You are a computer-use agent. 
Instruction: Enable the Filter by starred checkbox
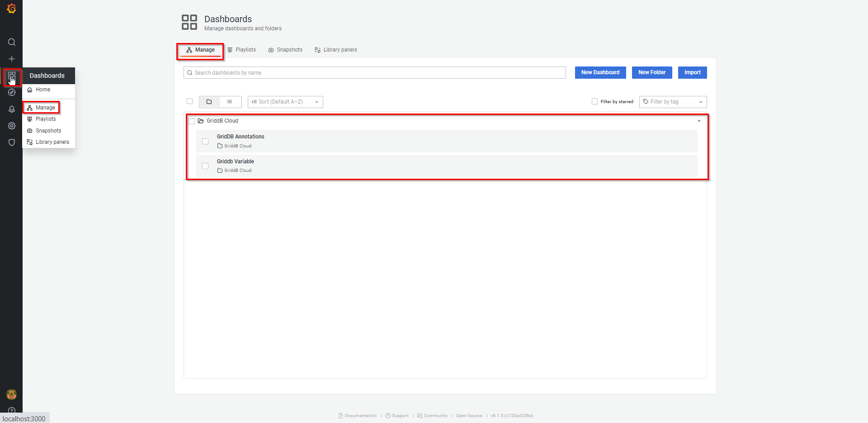point(595,101)
